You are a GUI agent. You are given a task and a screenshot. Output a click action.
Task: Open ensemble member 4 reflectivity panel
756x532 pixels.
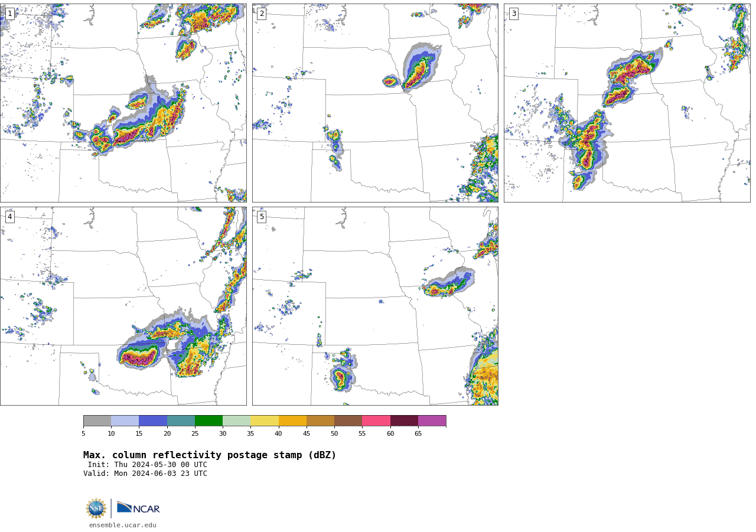pos(123,306)
